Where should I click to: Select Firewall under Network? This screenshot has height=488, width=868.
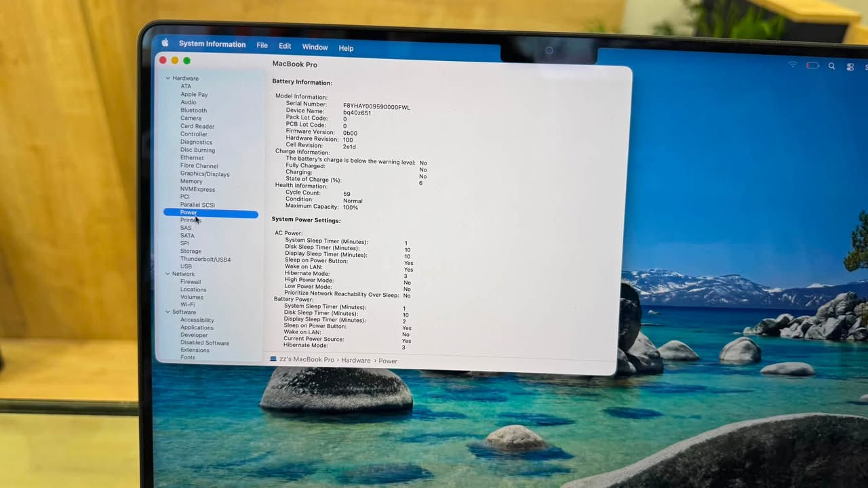pyautogui.click(x=191, y=281)
